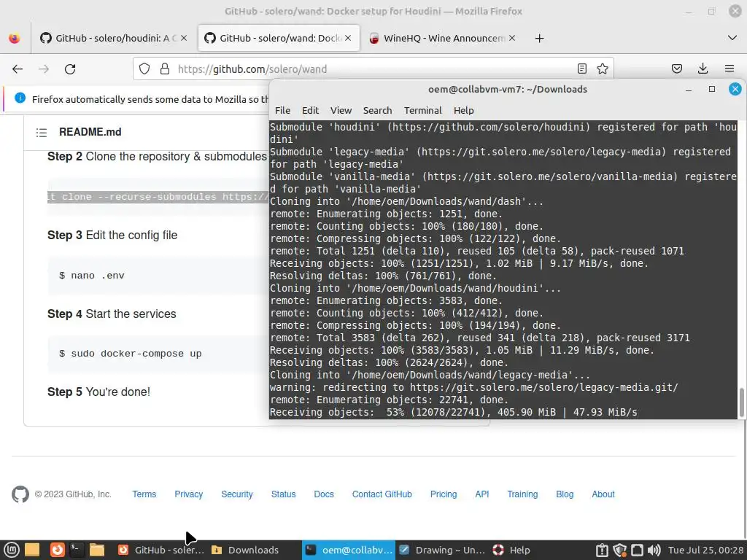Open the Save to Pocket icon
747x560 pixels.
coord(676,69)
